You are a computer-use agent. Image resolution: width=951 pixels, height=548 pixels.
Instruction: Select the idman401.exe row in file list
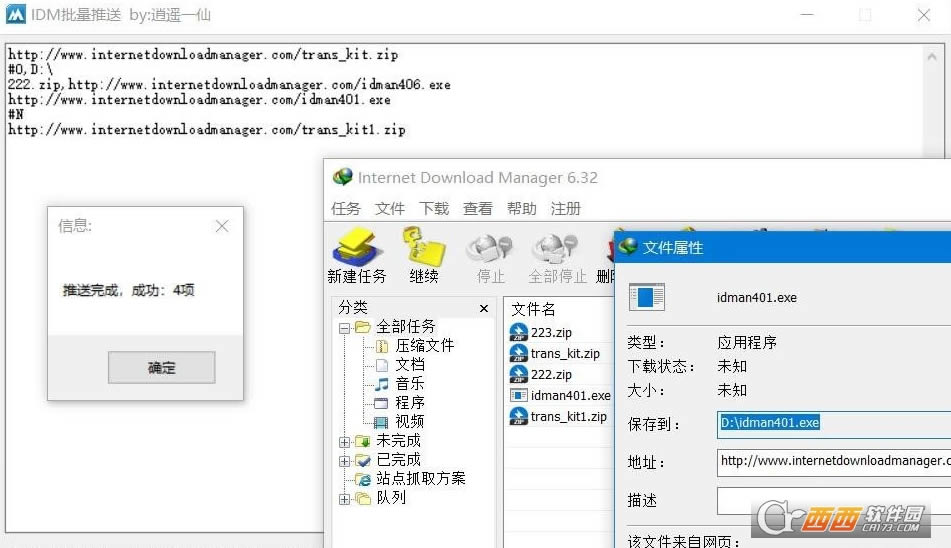(x=571, y=395)
